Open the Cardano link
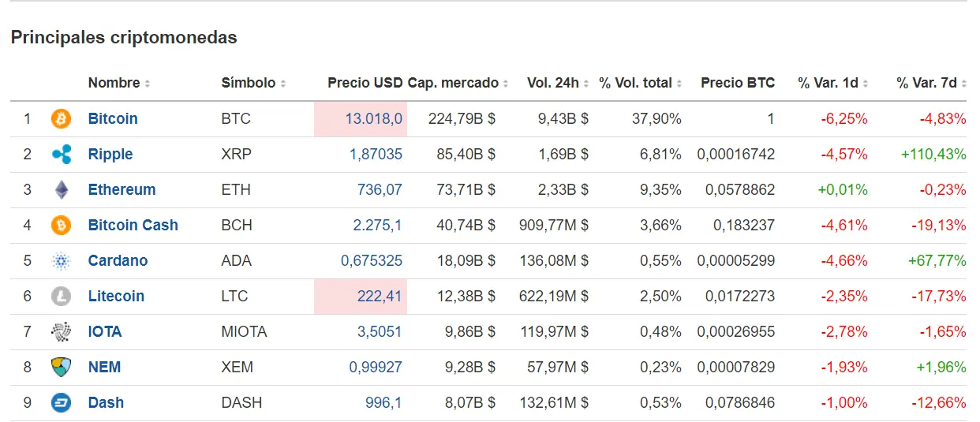The height and width of the screenshot is (422, 980). tap(118, 261)
